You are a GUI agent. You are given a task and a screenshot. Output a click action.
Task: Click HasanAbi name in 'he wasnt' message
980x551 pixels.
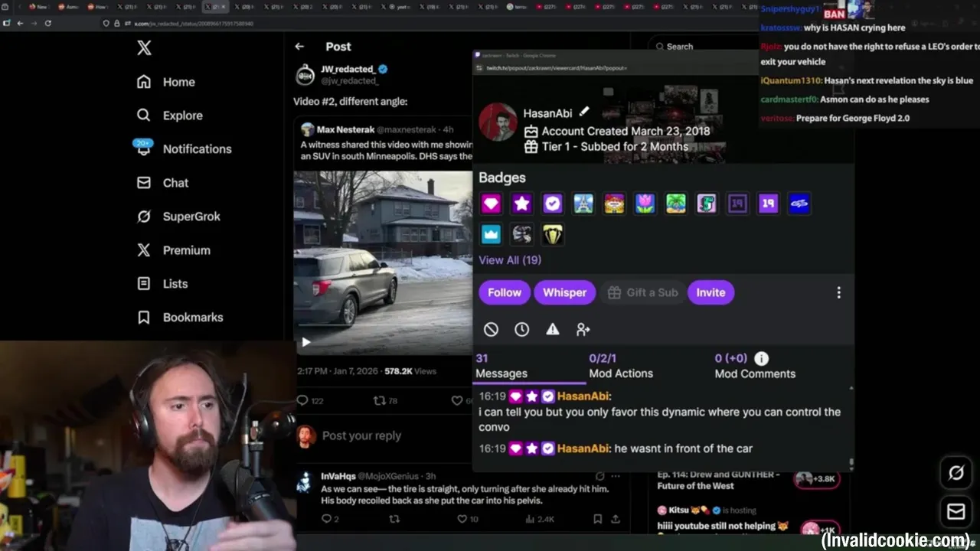(583, 448)
